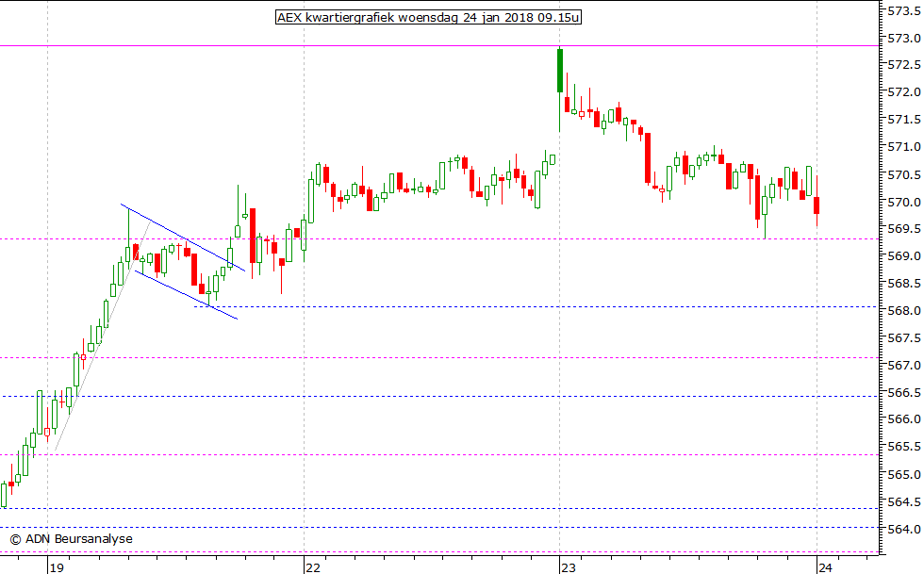Click the lower blue channel trendline
Viewport: 924px width, 574px height.
point(186,295)
